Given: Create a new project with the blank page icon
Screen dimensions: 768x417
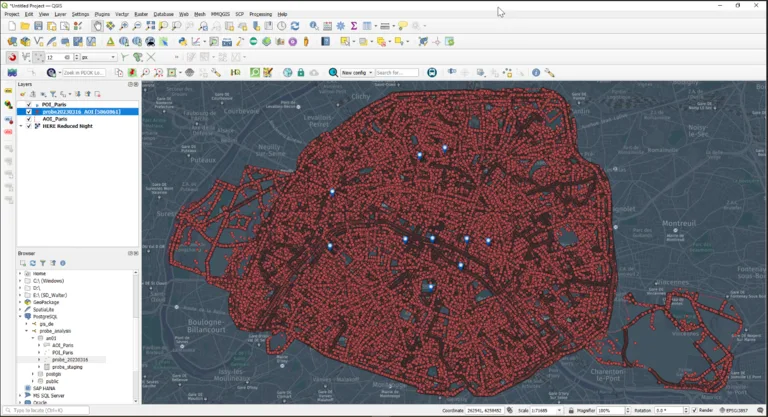Looking at the screenshot, I should (x=12, y=26).
